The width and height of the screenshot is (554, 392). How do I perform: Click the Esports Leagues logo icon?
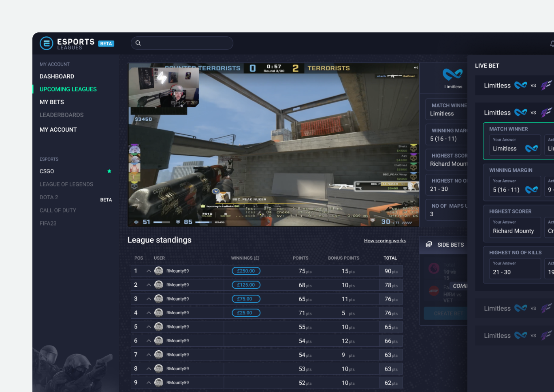47,43
